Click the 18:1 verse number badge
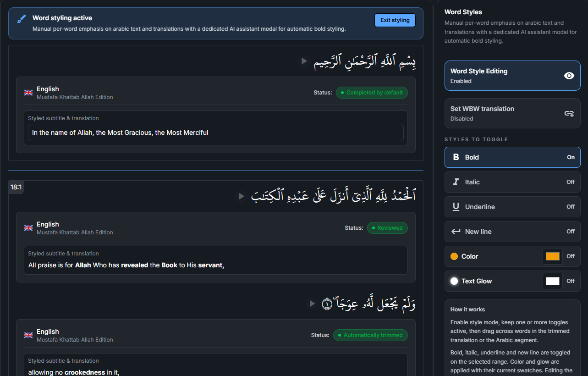Screen dimensions: 588x376 pyautogui.click(x=16, y=187)
